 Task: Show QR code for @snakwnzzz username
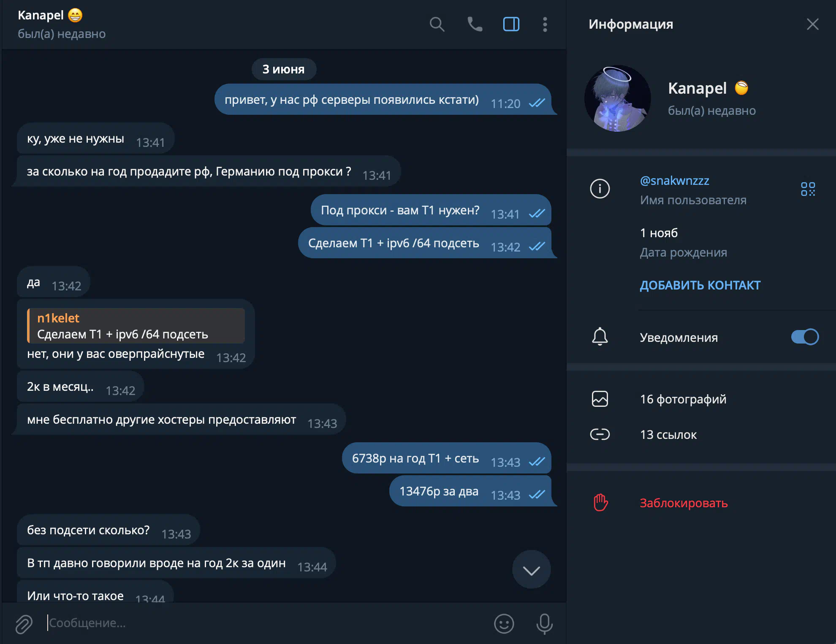[808, 189]
